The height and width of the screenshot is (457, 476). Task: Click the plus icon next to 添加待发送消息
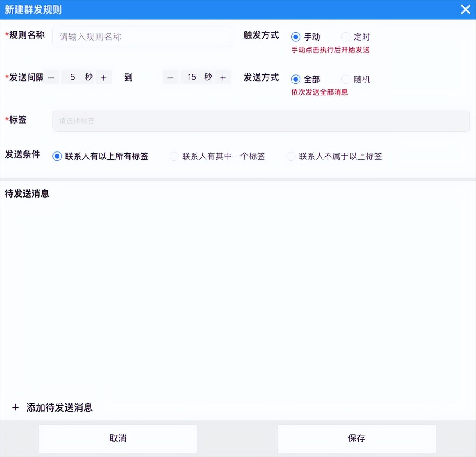(x=15, y=407)
